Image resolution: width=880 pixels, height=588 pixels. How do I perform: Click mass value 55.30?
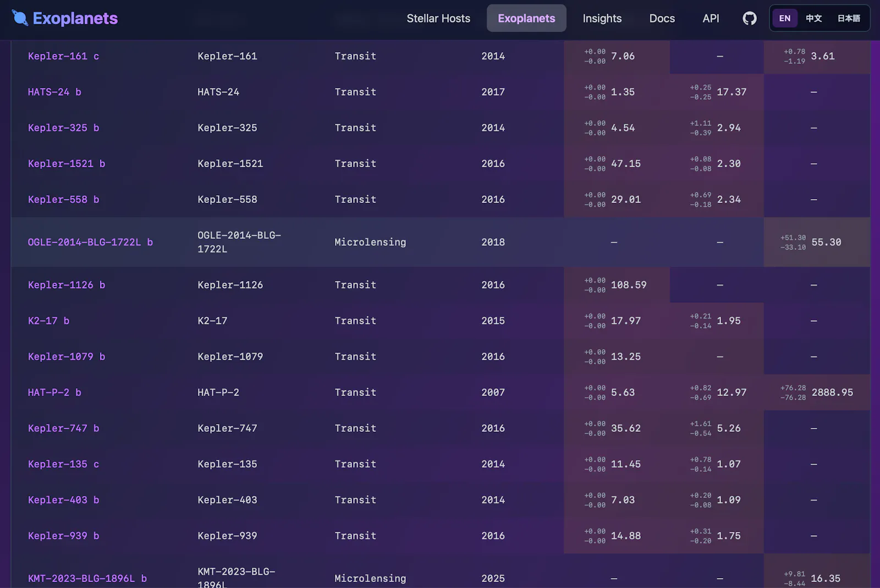826,242
